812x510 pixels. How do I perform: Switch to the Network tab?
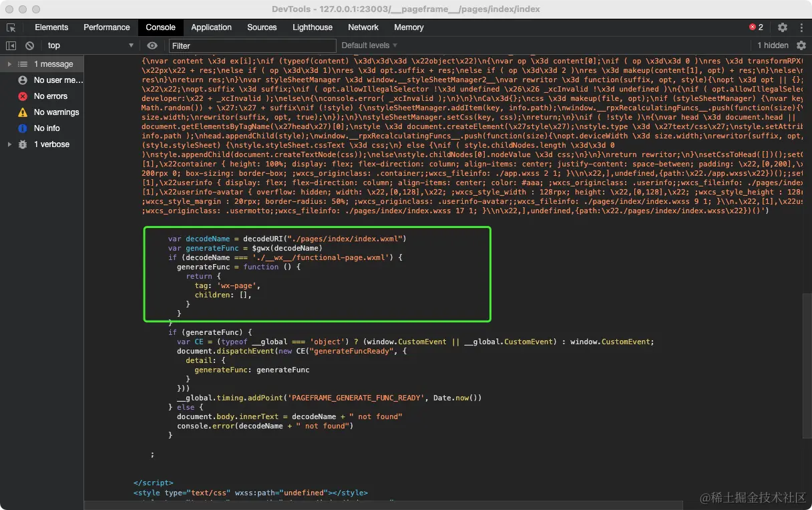click(x=363, y=27)
